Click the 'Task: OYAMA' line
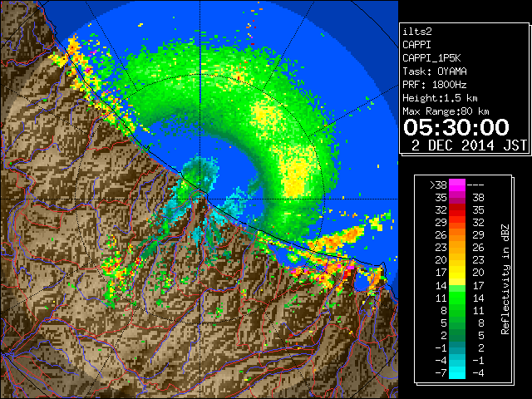 434,71
